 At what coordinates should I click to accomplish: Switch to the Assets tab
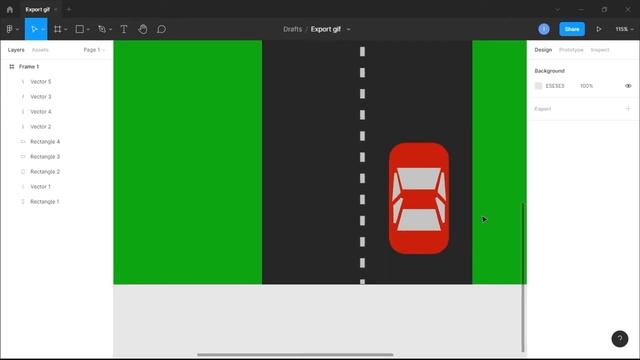click(40, 50)
